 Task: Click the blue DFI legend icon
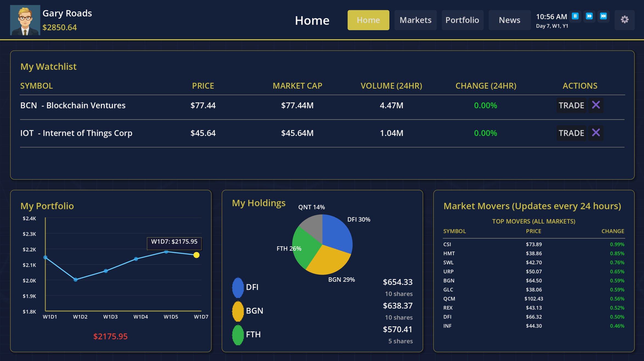[x=238, y=287]
